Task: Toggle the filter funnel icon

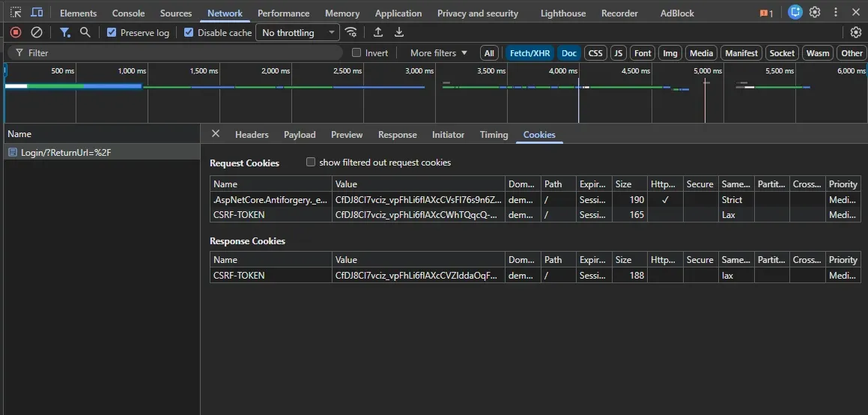Action: click(65, 32)
